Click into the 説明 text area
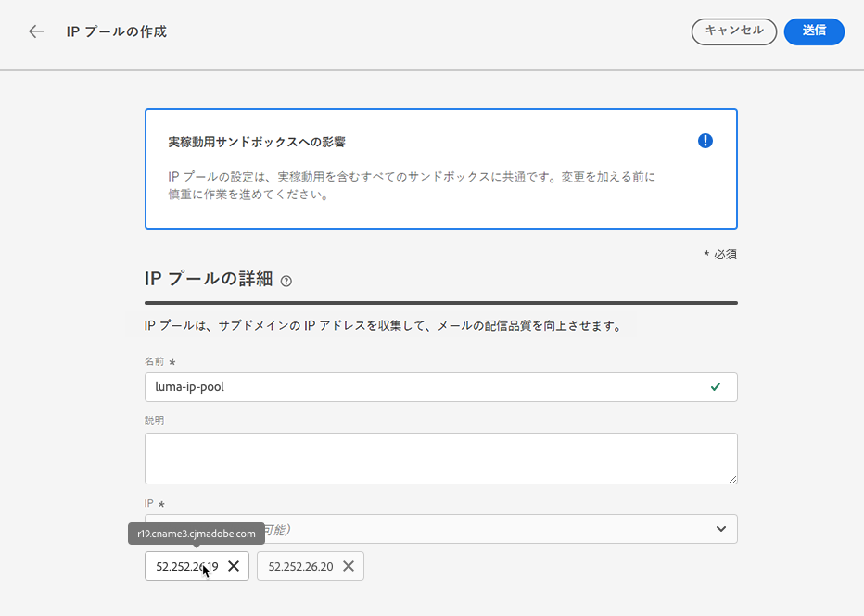Viewport: 864px width, 616px height. pyautogui.click(x=440, y=458)
